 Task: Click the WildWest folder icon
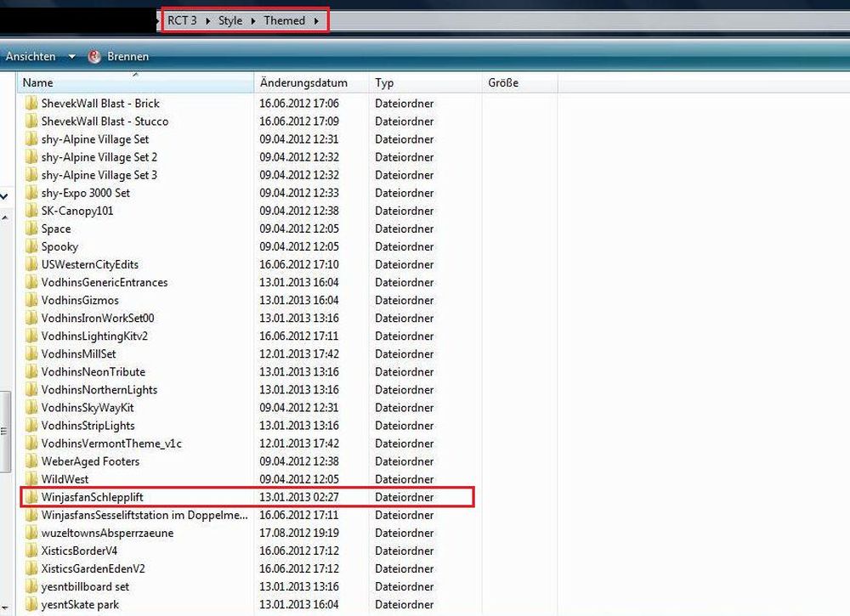[31, 479]
